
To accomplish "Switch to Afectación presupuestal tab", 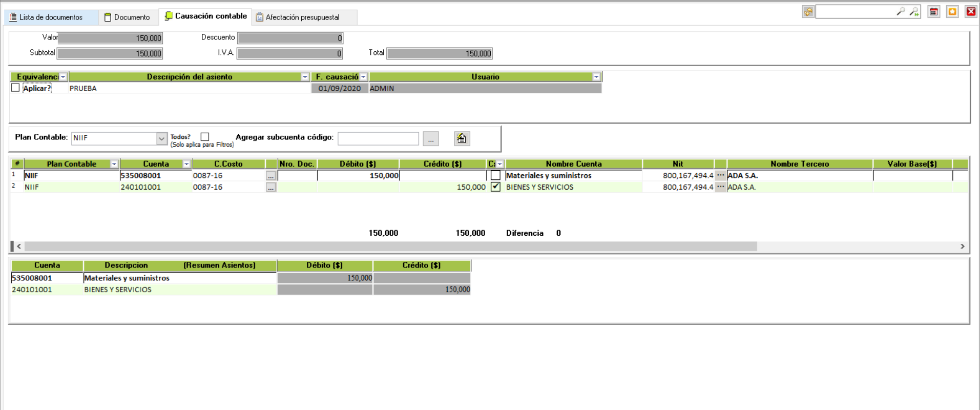I will click(x=302, y=17).
